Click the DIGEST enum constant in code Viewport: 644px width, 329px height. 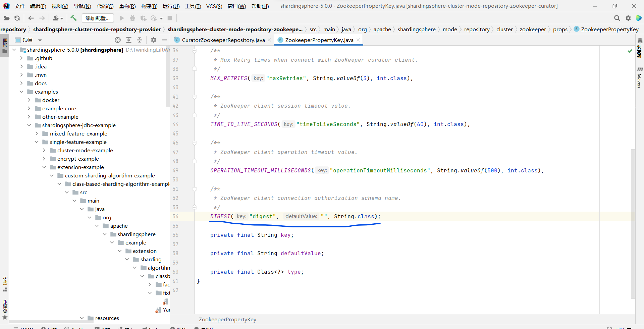point(220,216)
